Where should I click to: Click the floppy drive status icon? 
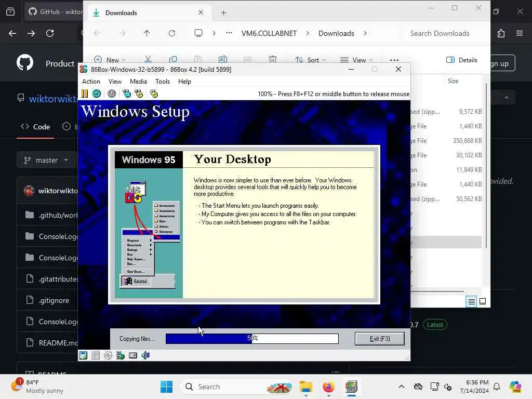[x=83, y=355]
